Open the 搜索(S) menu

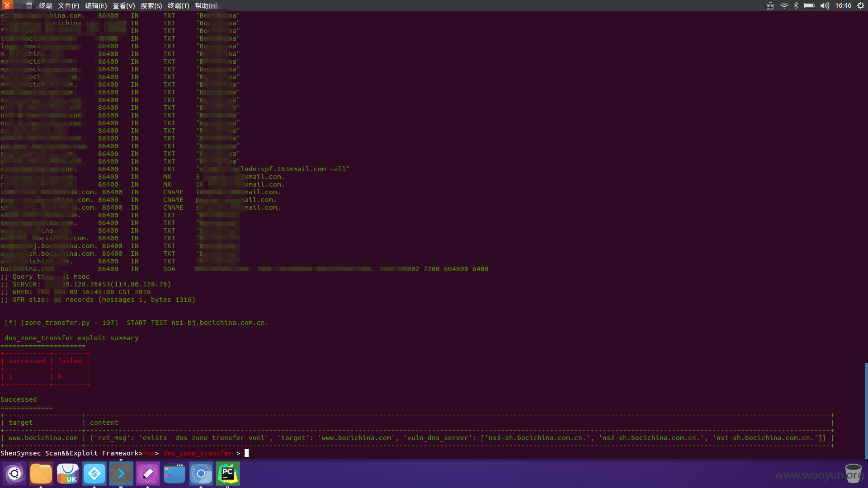tap(151, 5)
